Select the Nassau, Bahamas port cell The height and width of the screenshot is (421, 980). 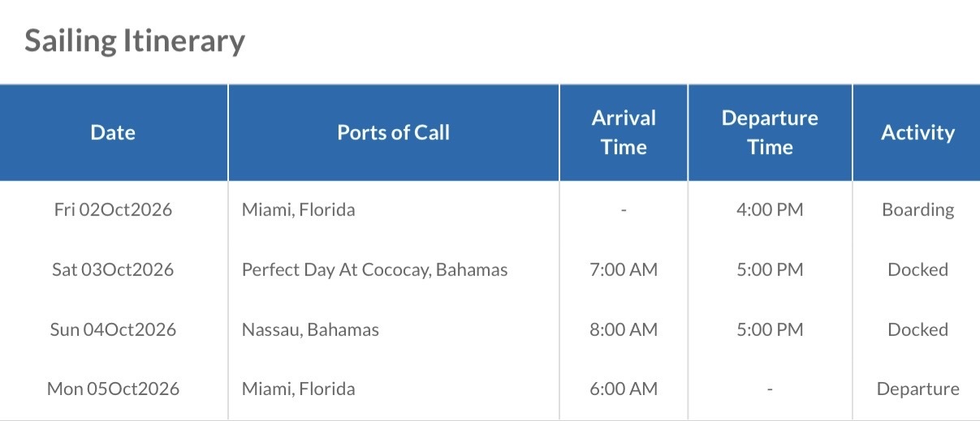click(310, 329)
